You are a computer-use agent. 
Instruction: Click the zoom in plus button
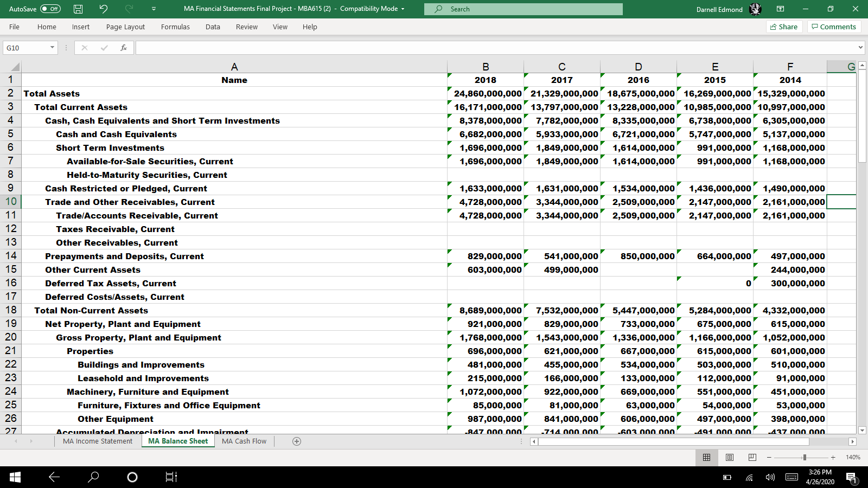(x=833, y=457)
